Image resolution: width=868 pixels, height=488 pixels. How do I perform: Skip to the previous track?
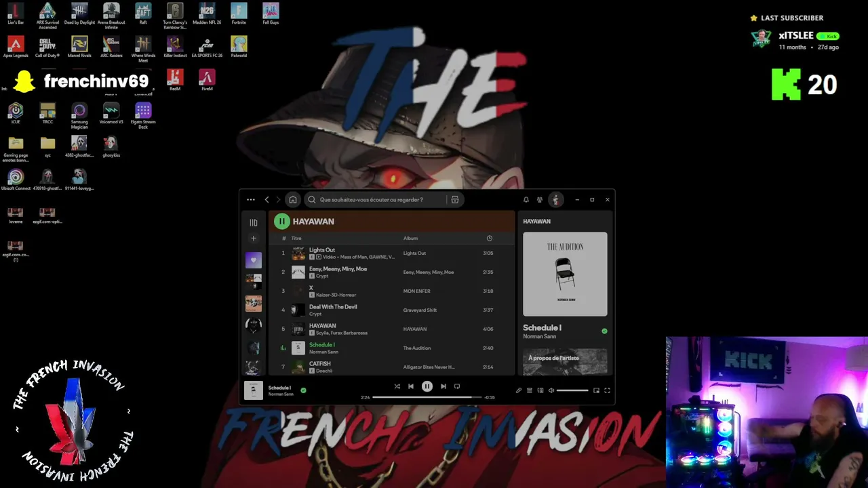(x=411, y=386)
